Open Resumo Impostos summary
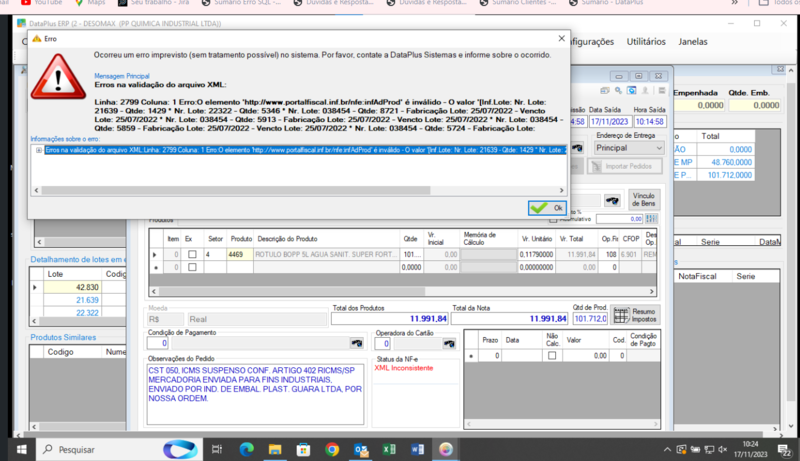Viewport: 800px width, 461px height. 635,315
